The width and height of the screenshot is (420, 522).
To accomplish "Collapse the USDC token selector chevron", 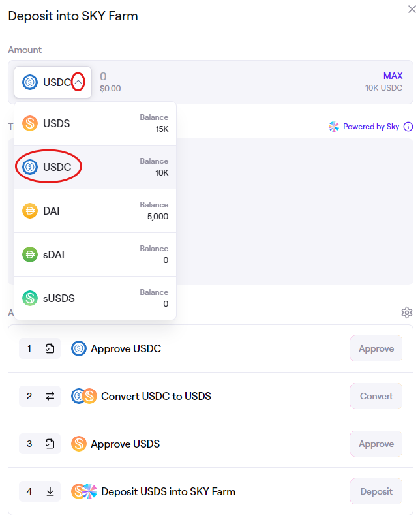I will pos(78,82).
